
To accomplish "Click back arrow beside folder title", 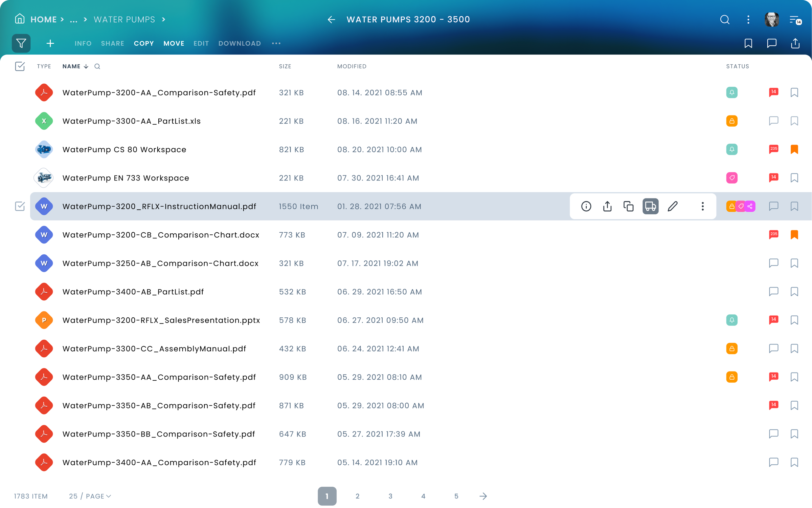I will [x=331, y=20].
